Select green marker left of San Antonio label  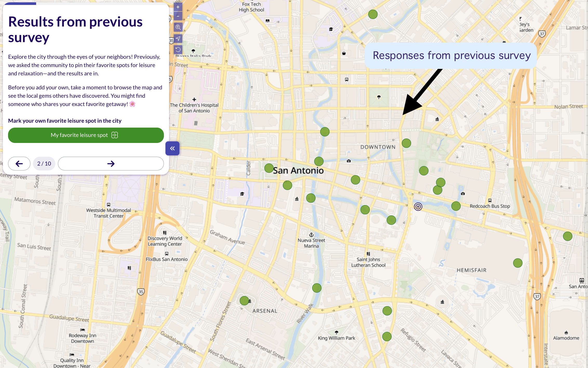pos(269,168)
